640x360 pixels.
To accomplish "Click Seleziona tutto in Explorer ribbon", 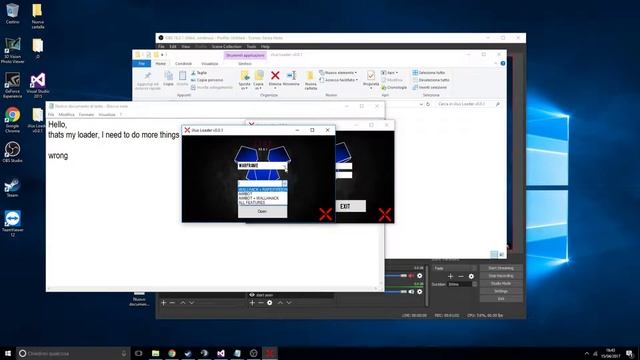I will click(x=429, y=73).
